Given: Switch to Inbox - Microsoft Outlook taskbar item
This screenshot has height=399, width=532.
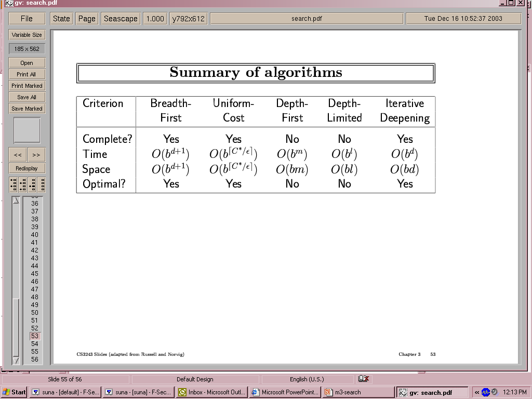Looking at the screenshot, I should [211, 392].
